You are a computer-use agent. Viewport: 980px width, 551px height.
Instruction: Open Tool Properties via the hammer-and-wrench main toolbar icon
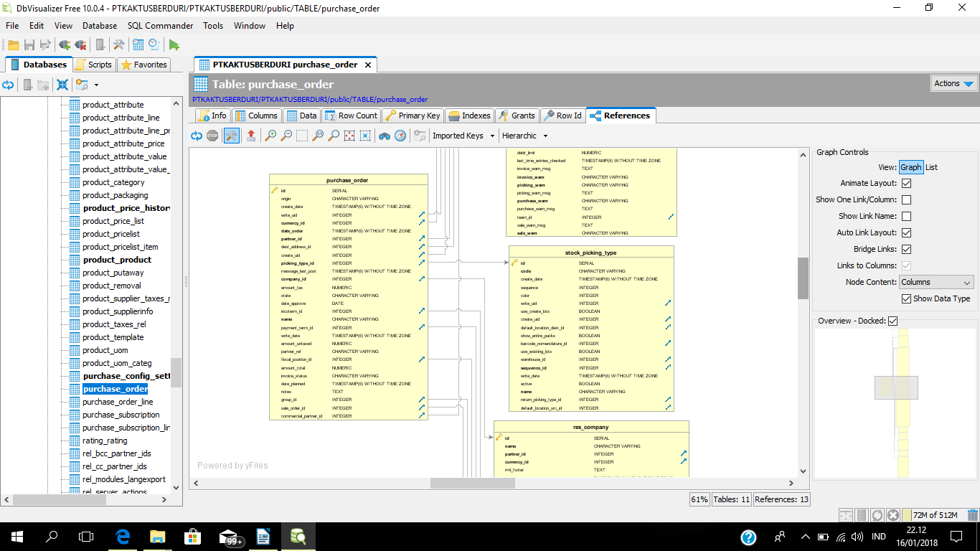(x=119, y=44)
